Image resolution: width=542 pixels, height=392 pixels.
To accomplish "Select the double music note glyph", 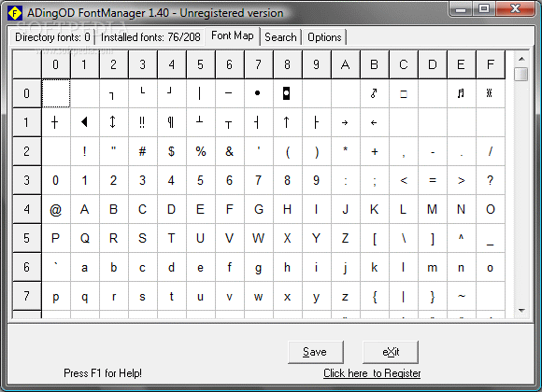I will tap(461, 93).
